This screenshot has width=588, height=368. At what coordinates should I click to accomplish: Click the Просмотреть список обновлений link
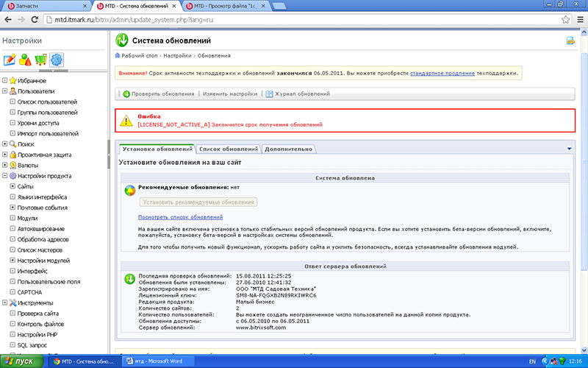pyautogui.click(x=180, y=217)
